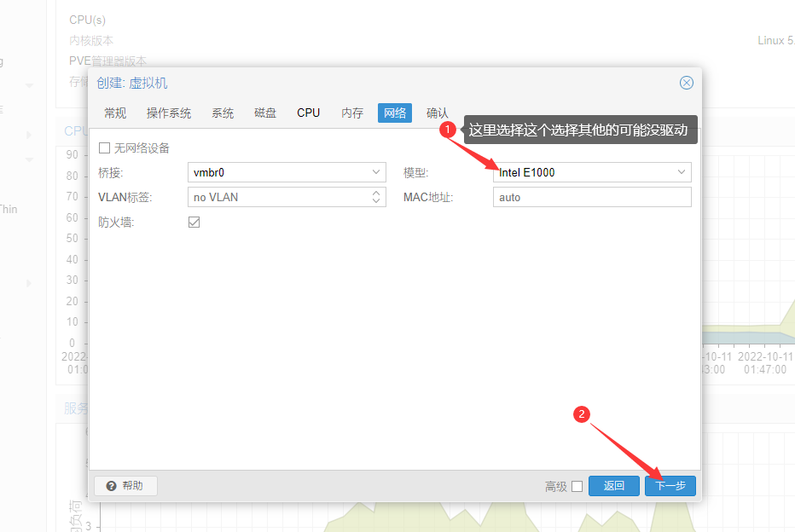Open the 模型 Intel E1000 dropdown

pyautogui.click(x=682, y=172)
